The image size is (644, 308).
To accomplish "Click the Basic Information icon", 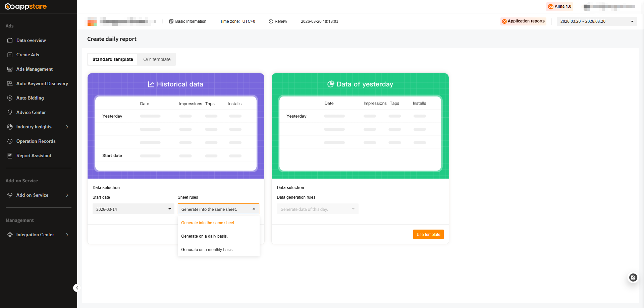I will point(171,21).
